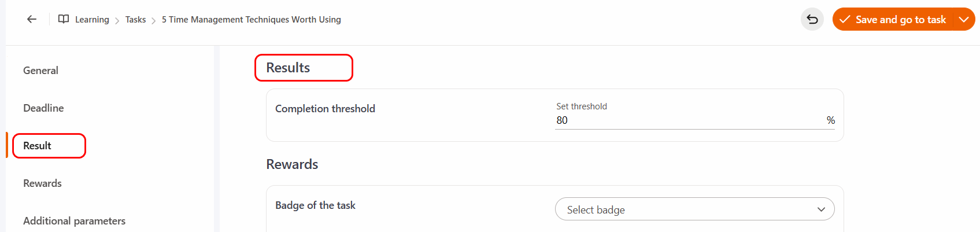The width and height of the screenshot is (980, 232).
Task: Click the Rewards section heading
Action: point(292,164)
